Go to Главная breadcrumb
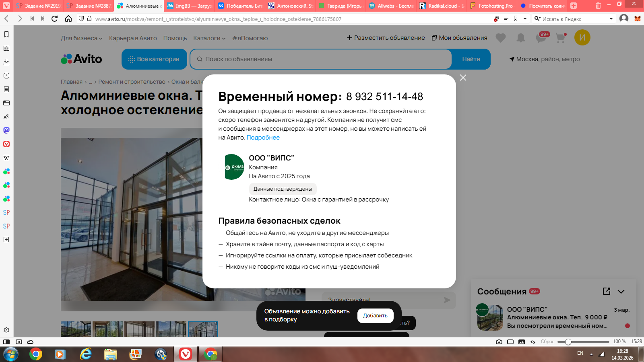The height and width of the screenshot is (362, 644). [x=72, y=82]
